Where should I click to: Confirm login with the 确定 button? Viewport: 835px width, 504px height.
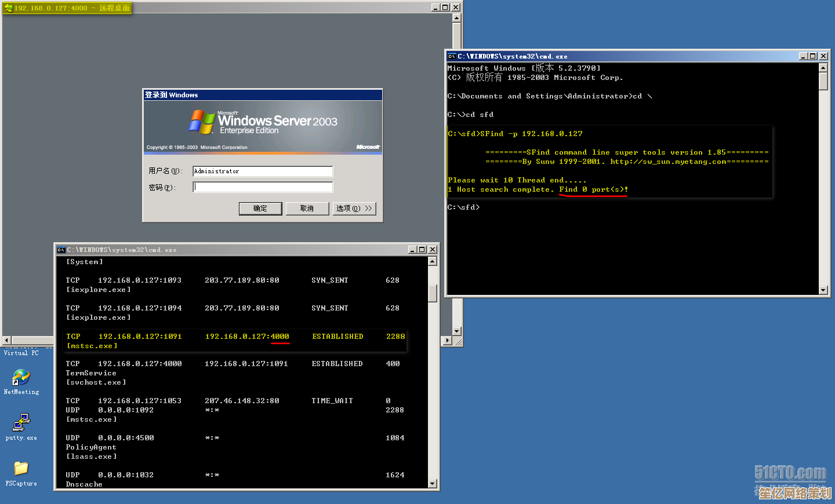coord(260,209)
